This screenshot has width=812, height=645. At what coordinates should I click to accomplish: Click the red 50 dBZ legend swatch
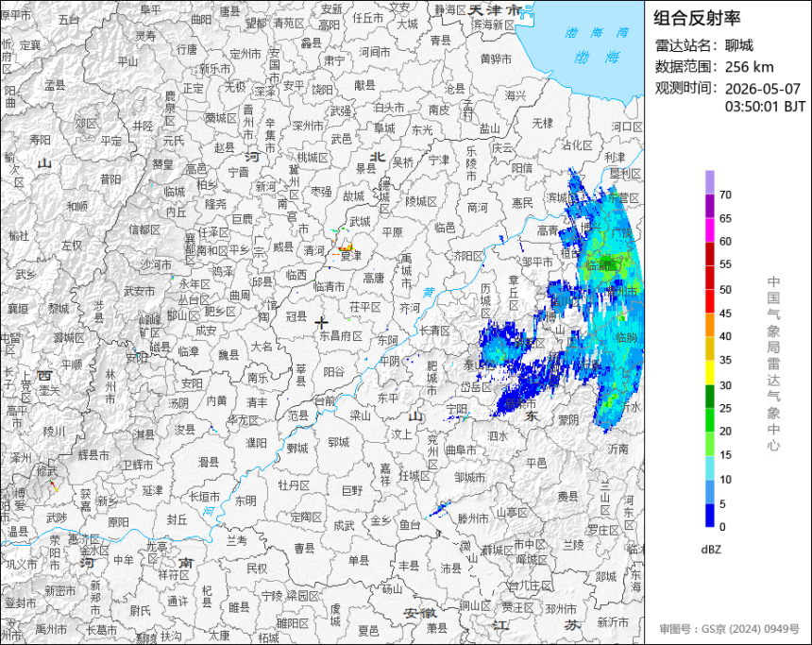pos(710,301)
